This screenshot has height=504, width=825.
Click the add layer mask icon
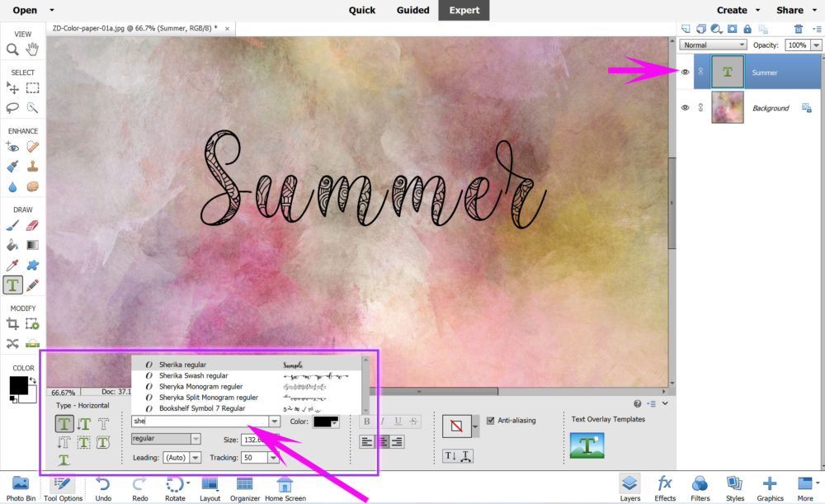[x=732, y=29]
